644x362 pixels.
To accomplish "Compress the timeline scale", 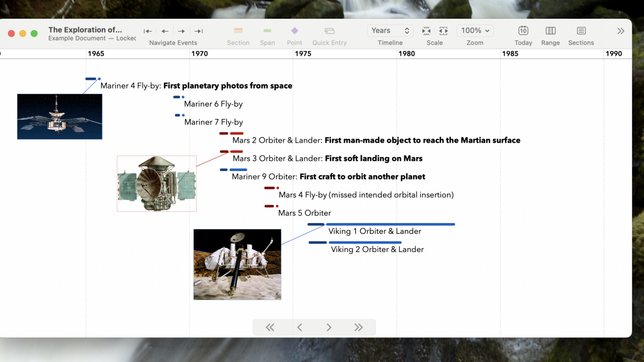I will (x=426, y=31).
